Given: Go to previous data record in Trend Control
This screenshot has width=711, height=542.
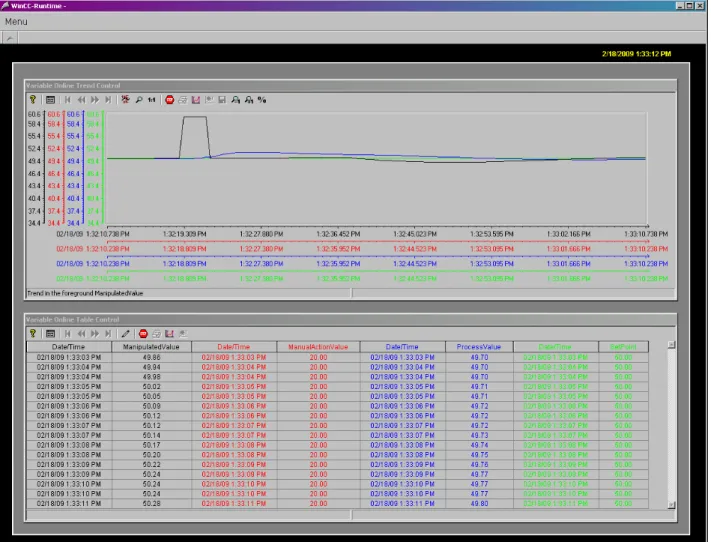Looking at the screenshot, I should click(81, 100).
